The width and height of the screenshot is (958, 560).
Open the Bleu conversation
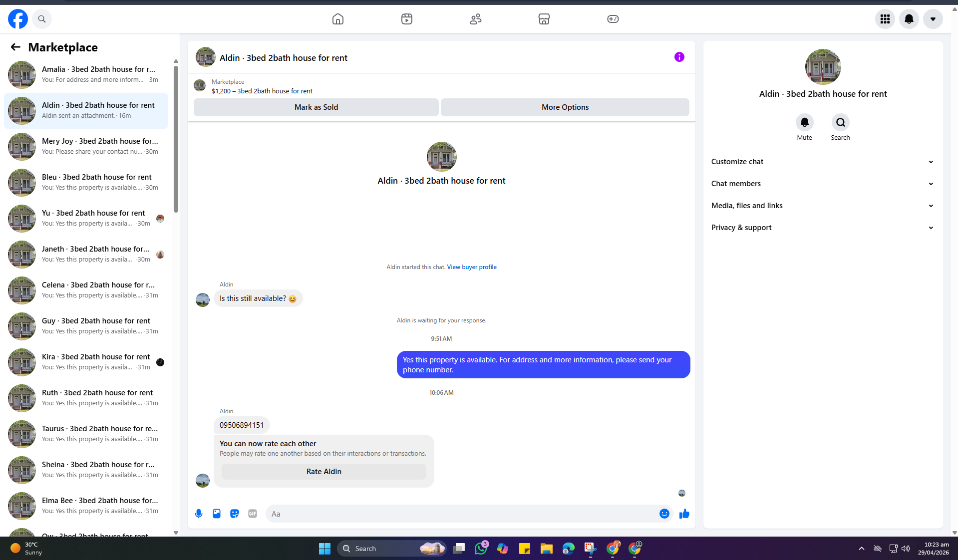86,182
